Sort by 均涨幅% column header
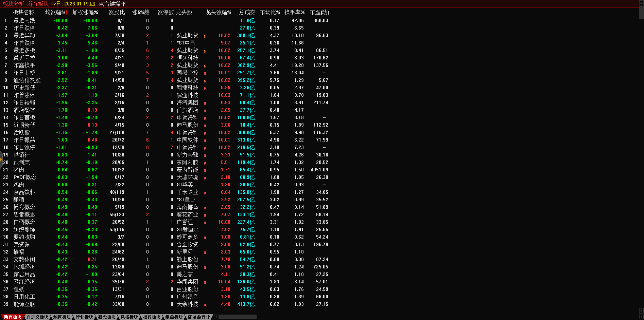The width and height of the screenshot is (644, 320). 56,12
